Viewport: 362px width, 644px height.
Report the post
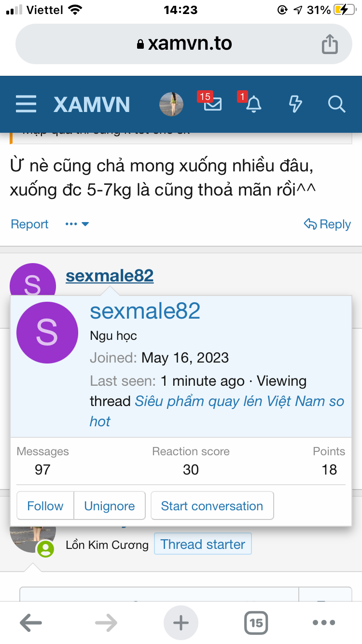pyautogui.click(x=29, y=224)
